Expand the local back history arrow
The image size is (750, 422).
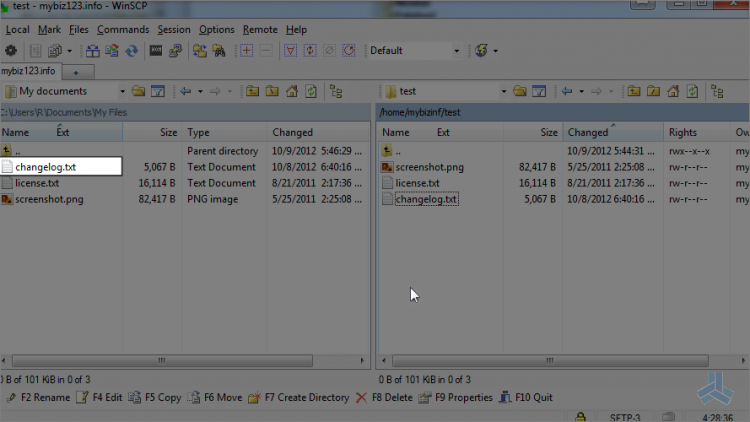coord(200,91)
